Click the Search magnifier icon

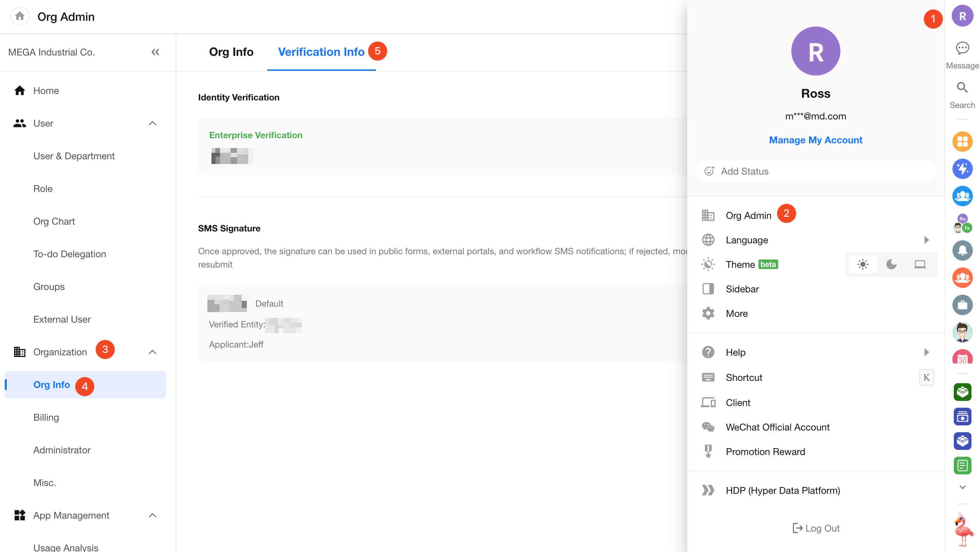pyautogui.click(x=962, y=88)
